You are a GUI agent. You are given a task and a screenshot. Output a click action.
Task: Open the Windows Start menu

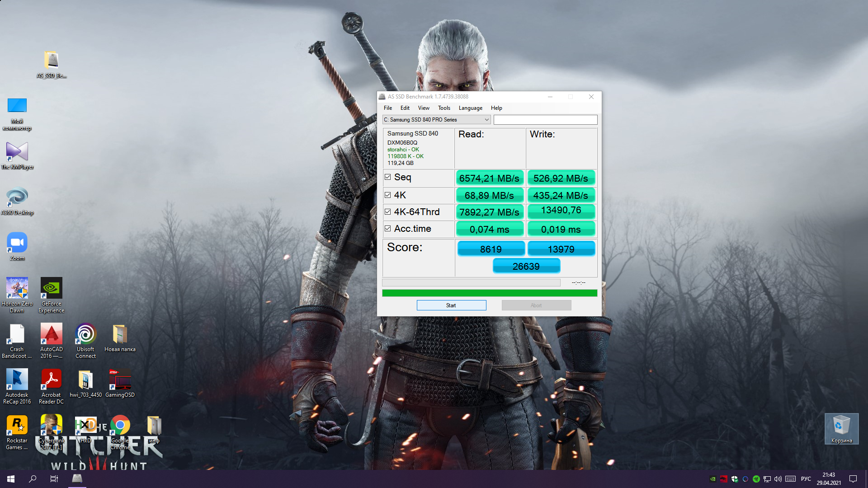click(x=11, y=479)
